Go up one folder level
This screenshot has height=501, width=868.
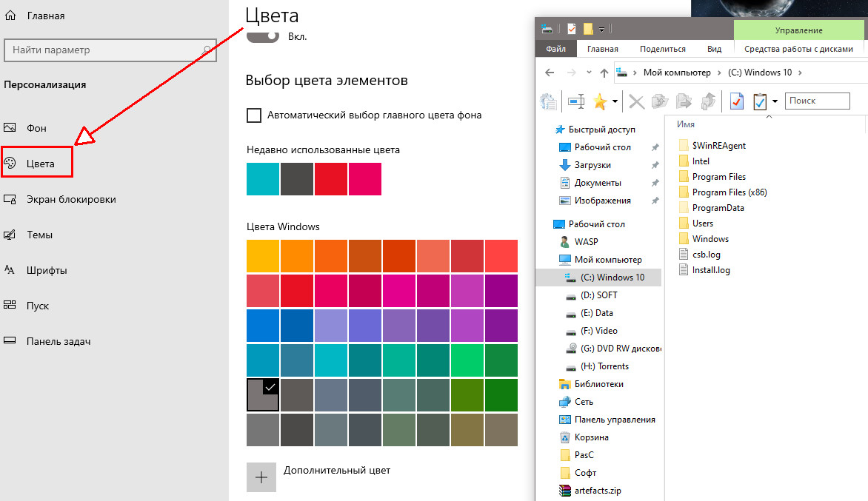604,73
